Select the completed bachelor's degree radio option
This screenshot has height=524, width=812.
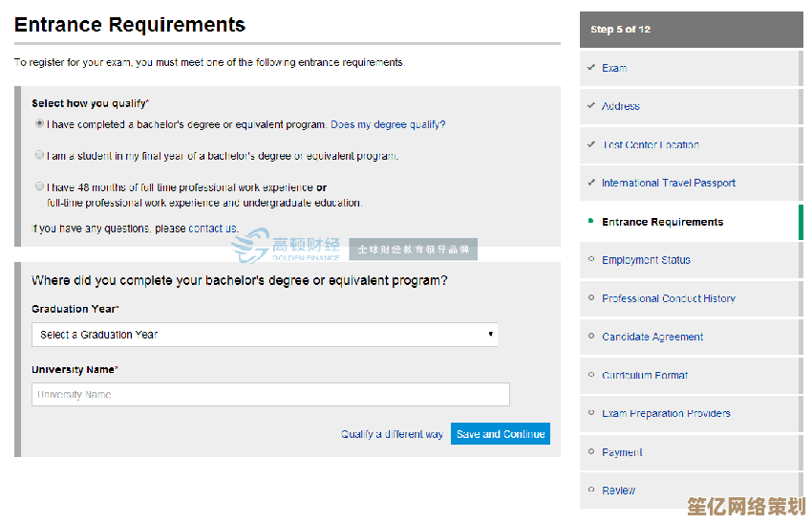click(40, 123)
